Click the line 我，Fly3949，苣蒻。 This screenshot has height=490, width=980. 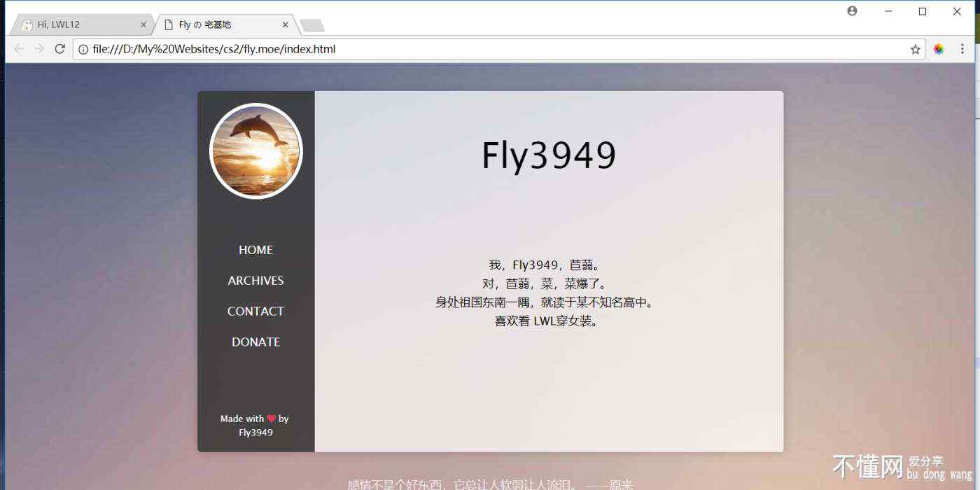[x=545, y=265]
